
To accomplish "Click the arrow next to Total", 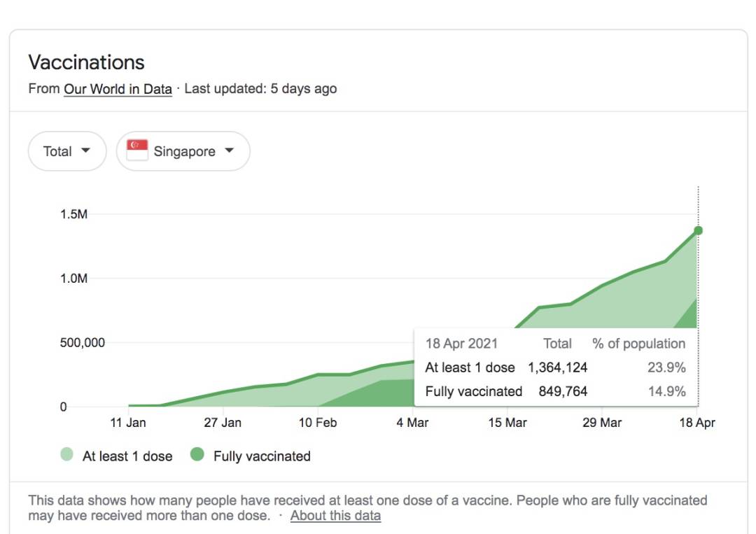I will pyautogui.click(x=85, y=150).
